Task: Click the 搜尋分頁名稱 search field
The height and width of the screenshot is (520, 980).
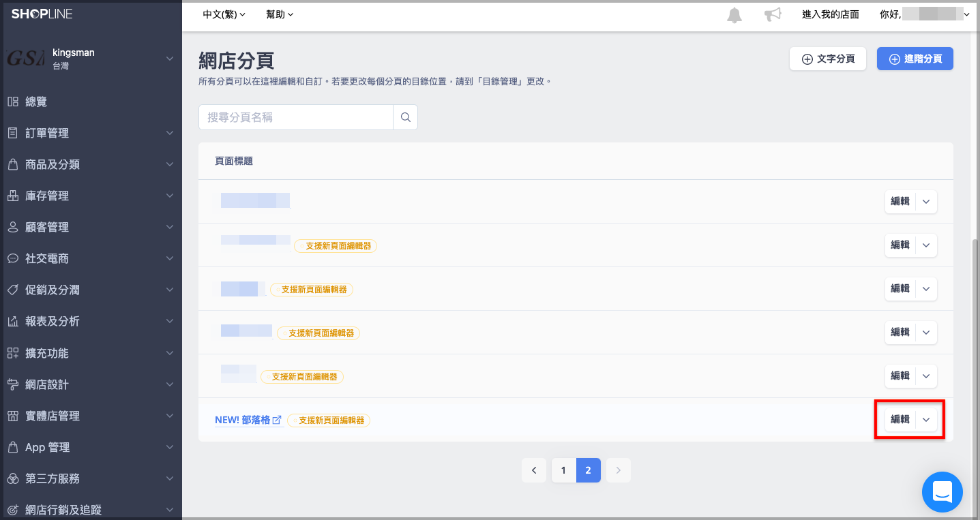Action: pos(296,117)
